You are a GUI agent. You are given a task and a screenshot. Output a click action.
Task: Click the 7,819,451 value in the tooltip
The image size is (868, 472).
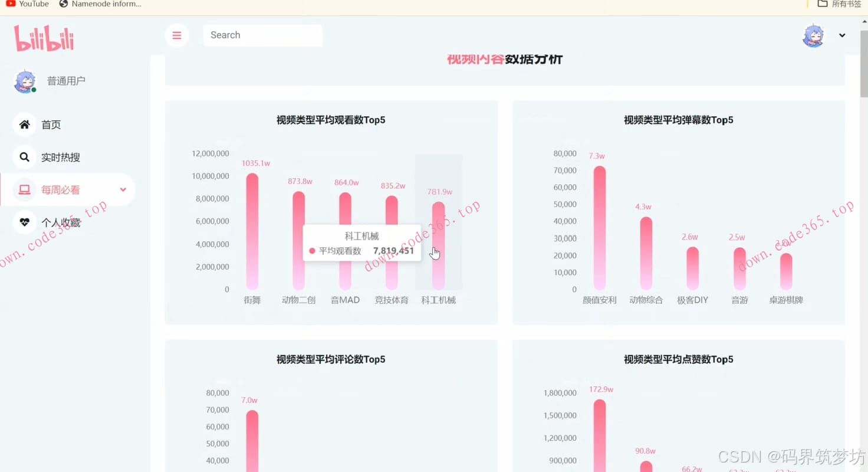(393, 251)
